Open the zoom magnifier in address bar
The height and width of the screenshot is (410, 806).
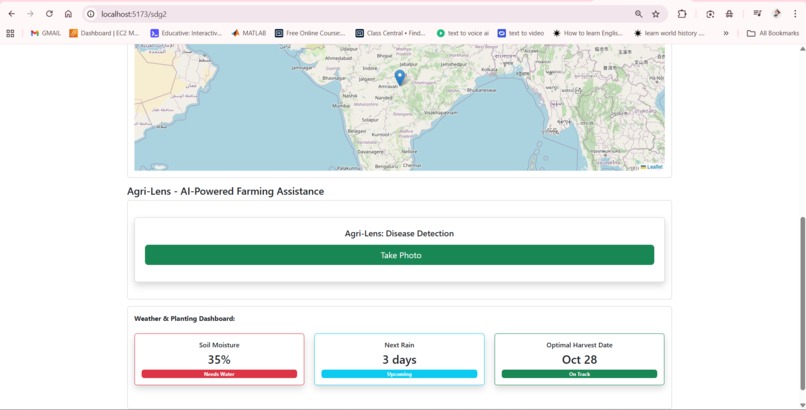click(638, 14)
